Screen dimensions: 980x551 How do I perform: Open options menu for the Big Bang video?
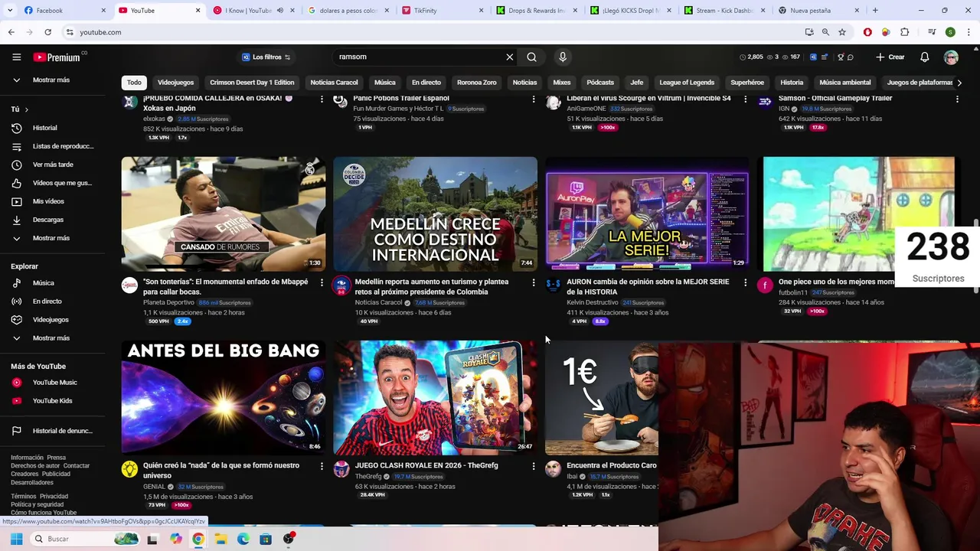(x=322, y=466)
